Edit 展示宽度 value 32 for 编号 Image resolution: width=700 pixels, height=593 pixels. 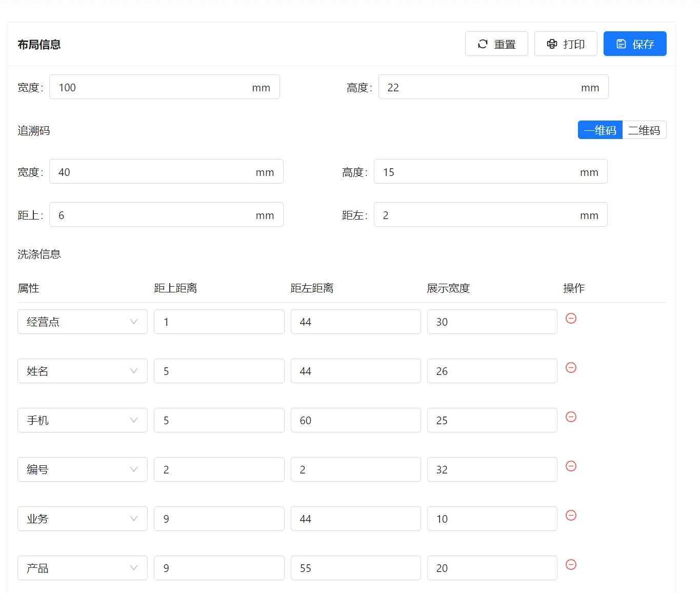(492, 469)
